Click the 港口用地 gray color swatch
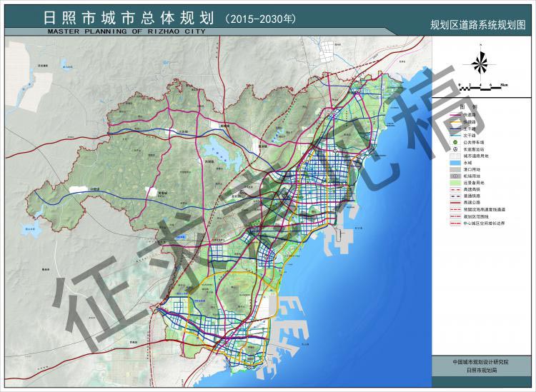 point(455,170)
